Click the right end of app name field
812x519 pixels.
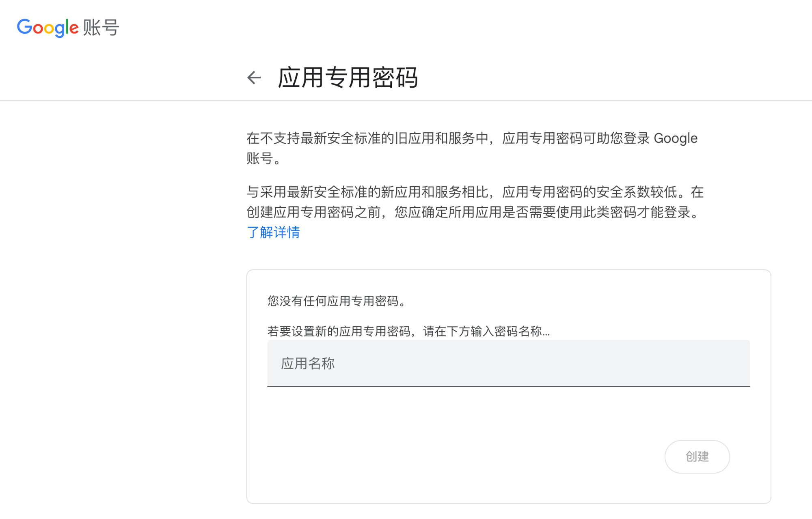tap(731, 363)
